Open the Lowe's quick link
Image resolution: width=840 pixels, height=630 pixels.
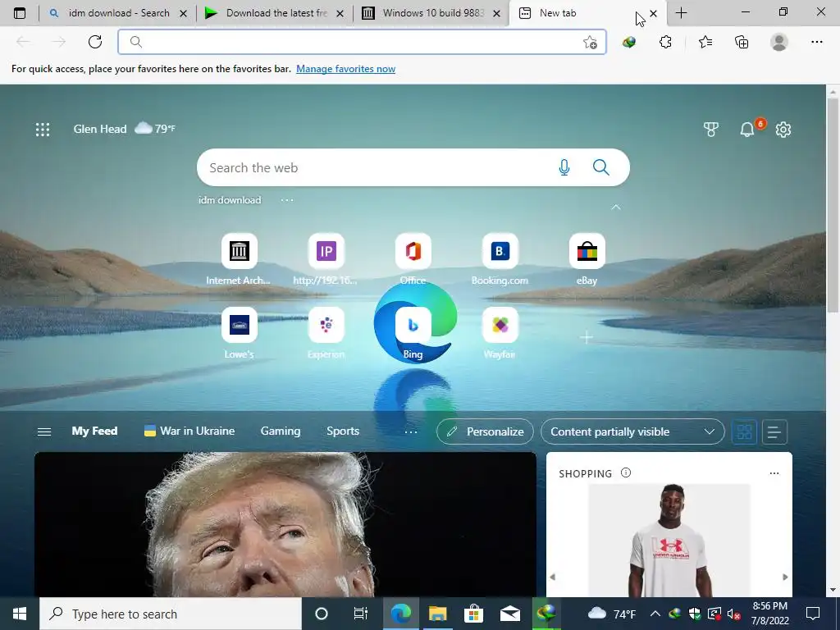[239, 334]
